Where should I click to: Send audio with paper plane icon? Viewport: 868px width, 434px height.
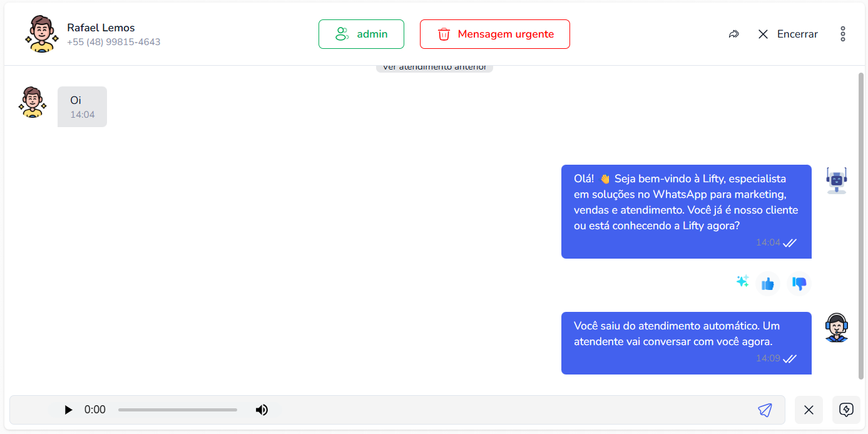pyautogui.click(x=765, y=410)
